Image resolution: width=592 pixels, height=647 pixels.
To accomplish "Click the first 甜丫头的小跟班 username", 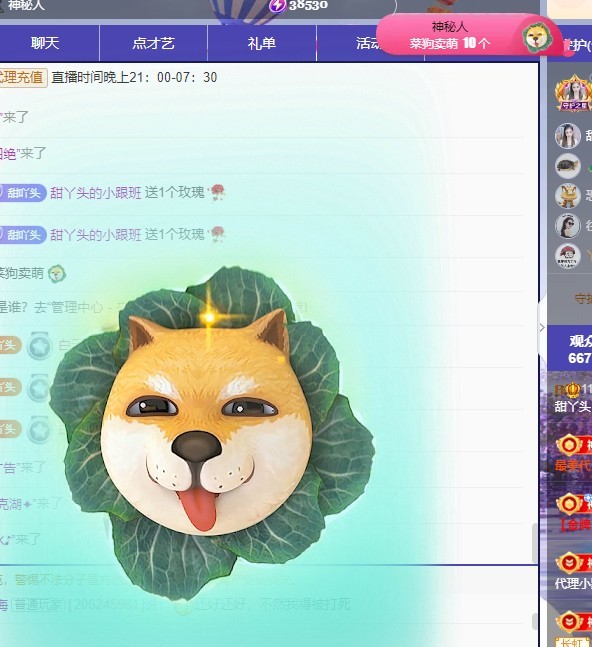I will [96, 193].
